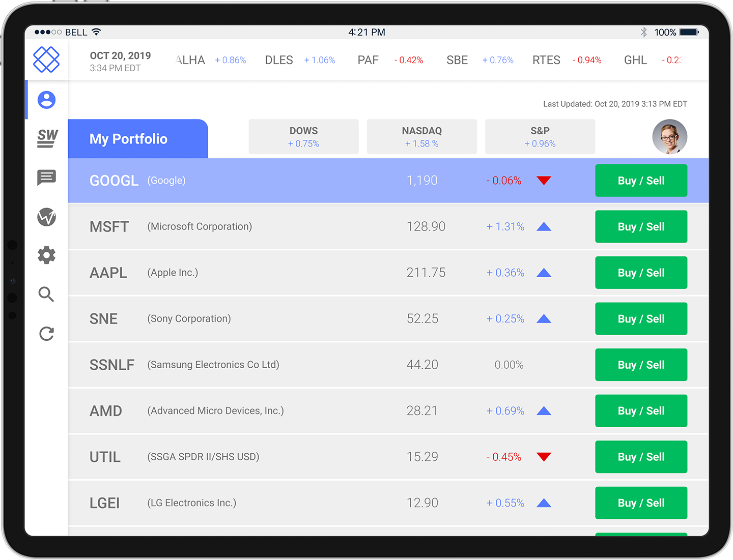Tap the AMD ticker symbol
733x560 pixels.
[106, 411]
